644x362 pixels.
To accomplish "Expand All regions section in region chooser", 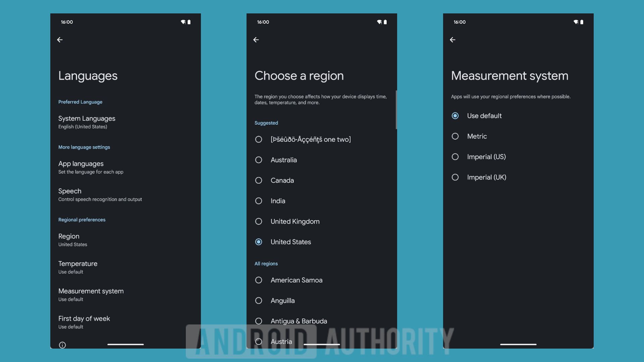I will (x=266, y=264).
